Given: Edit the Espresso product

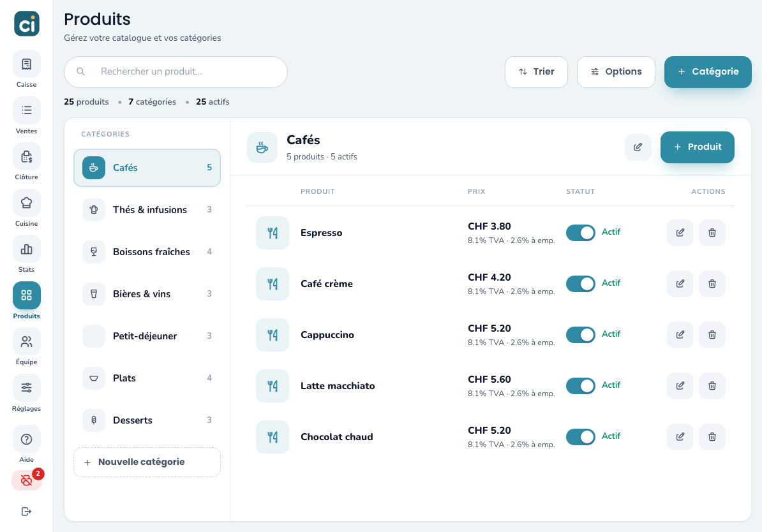Looking at the screenshot, I should coord(680,233).
